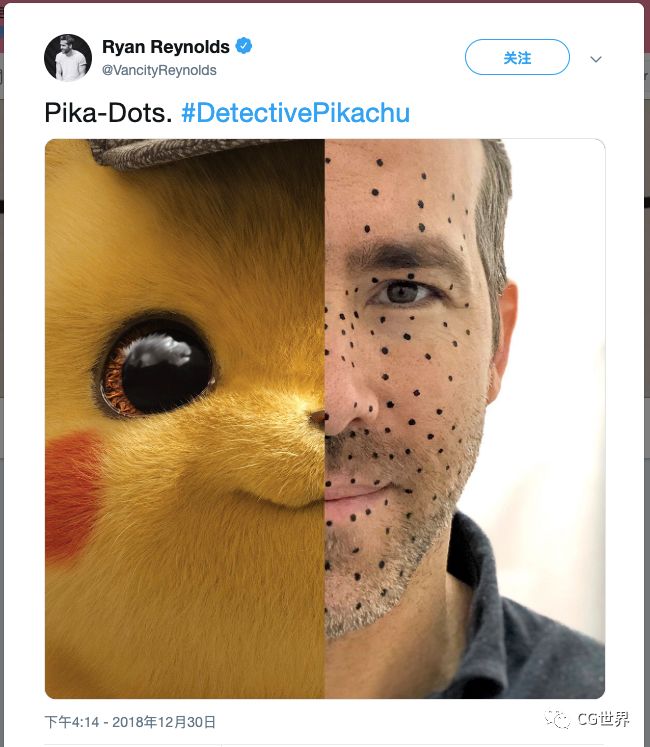Click the 2018年12月30日 date text
This screenshot has width=650, height=747.
[x=164, y=722]
